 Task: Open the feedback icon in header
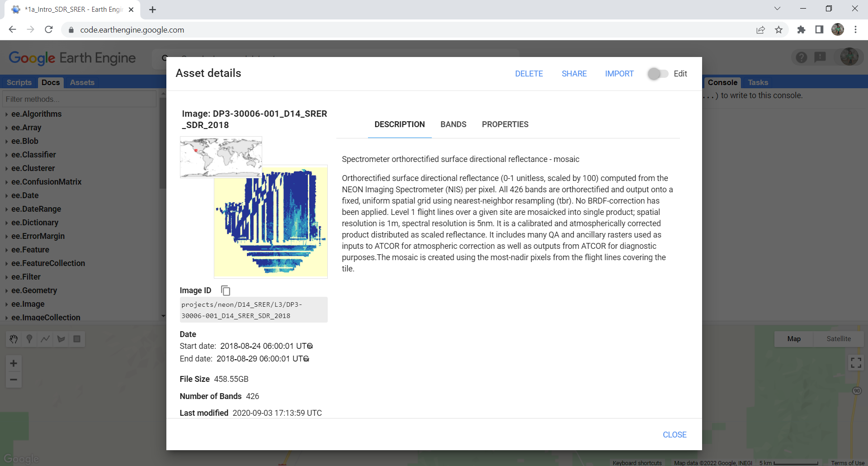point(820,57)
